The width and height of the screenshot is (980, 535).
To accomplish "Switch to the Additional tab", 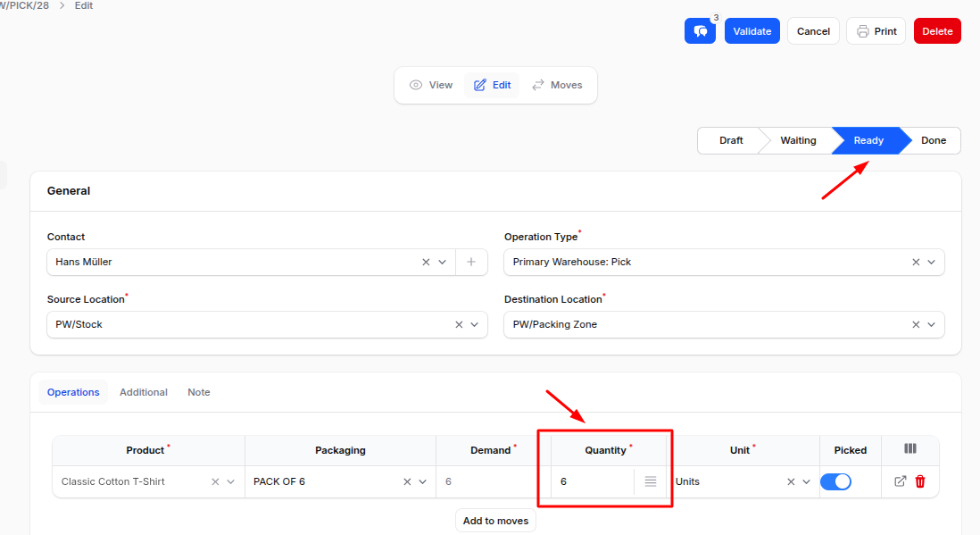I will click(x=144, y=392).
